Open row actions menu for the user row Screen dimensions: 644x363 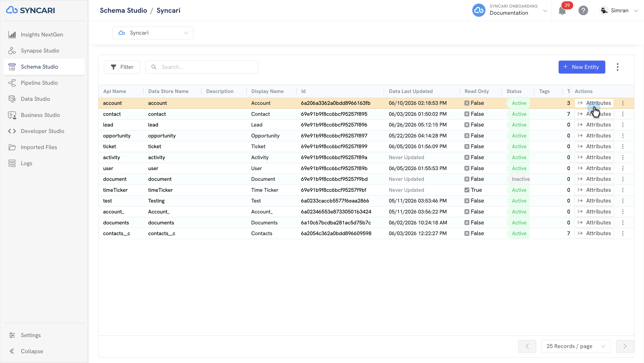623,168
